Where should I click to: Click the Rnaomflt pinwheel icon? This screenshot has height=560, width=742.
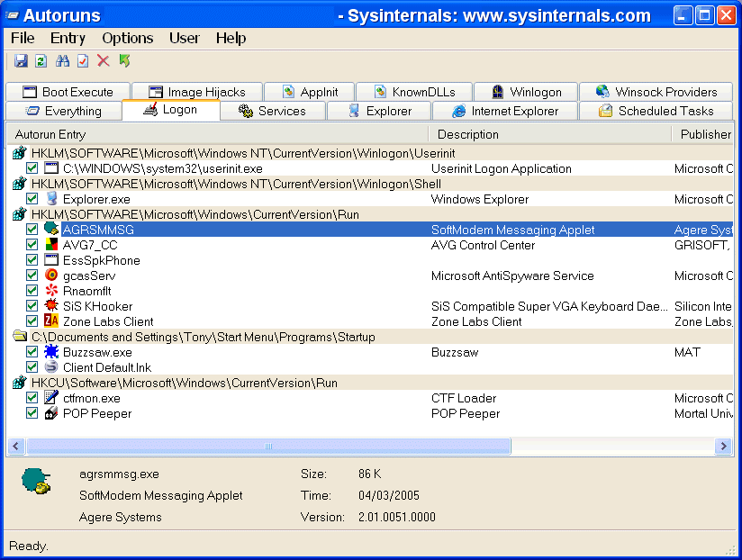click(x=51, y=291)
